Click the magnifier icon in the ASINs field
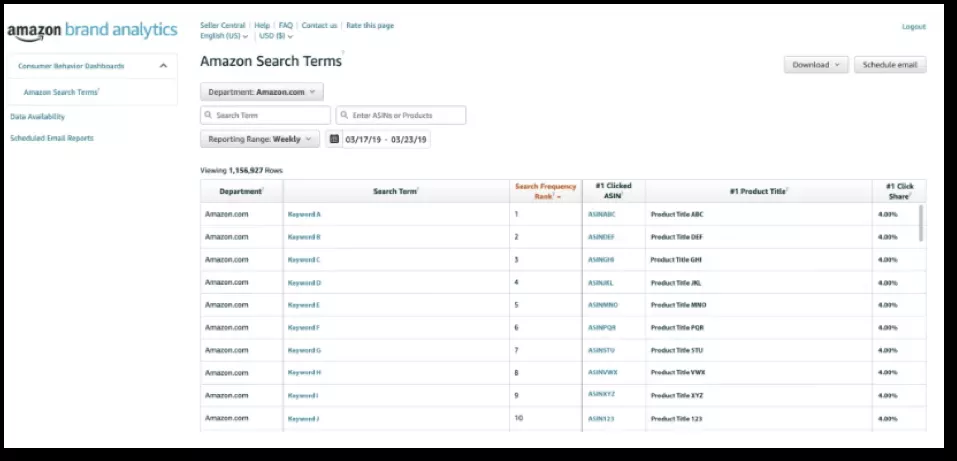957x461 pixels. 344,115
